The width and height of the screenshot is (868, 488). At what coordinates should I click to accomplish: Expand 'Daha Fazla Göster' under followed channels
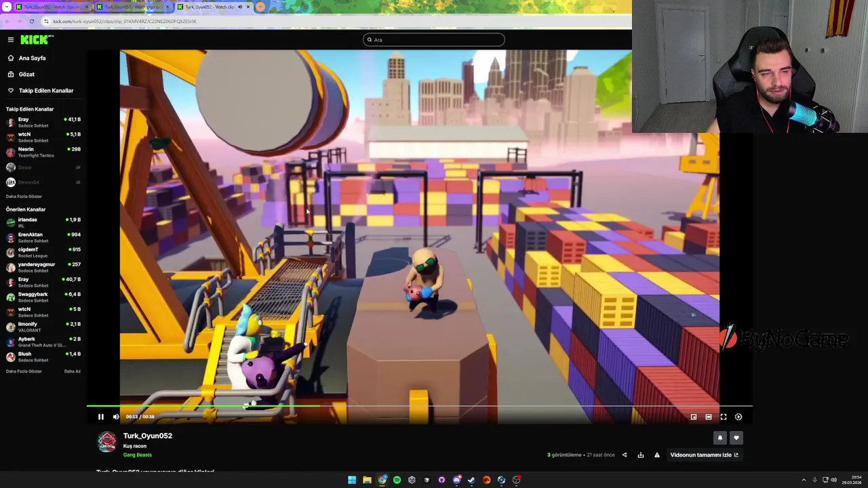click(24, 197)
